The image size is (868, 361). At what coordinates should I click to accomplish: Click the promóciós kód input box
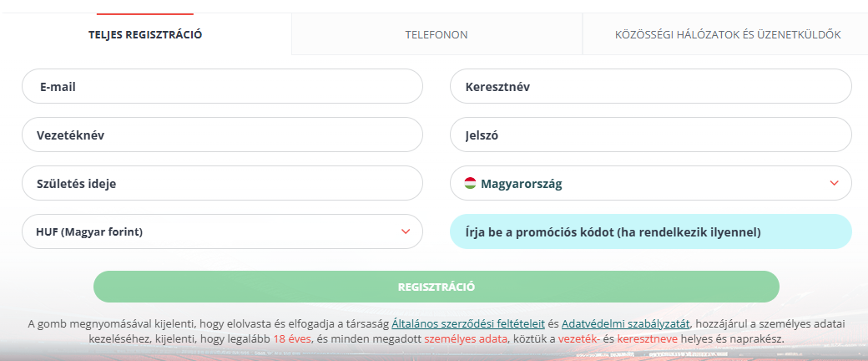coord(651,231)
